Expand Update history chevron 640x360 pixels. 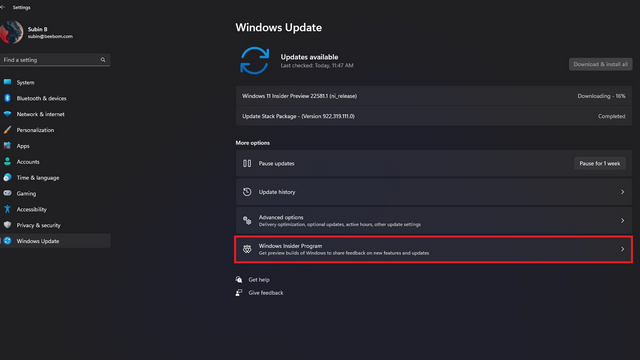(622, 192)
